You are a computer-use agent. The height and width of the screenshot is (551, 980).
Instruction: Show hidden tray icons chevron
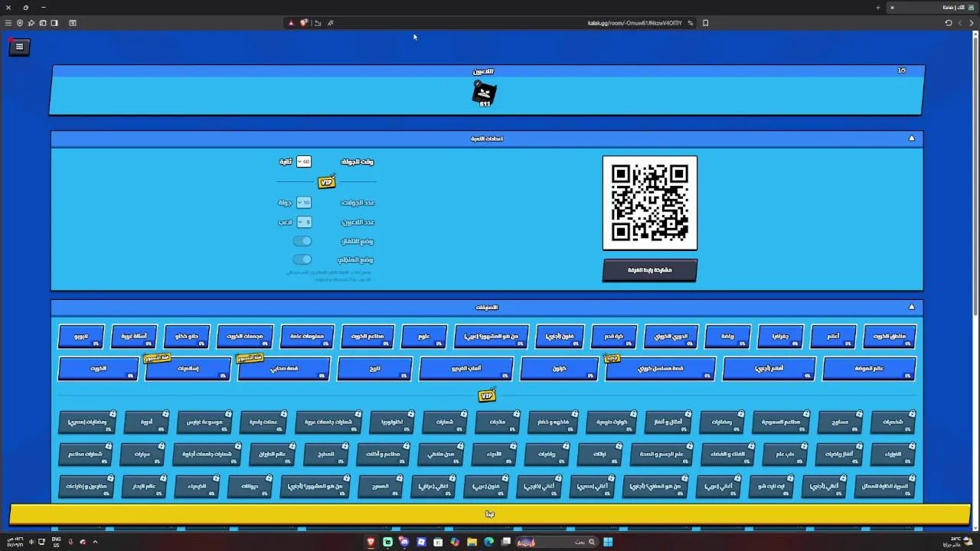pyautogui.click(x=95, y=542)
